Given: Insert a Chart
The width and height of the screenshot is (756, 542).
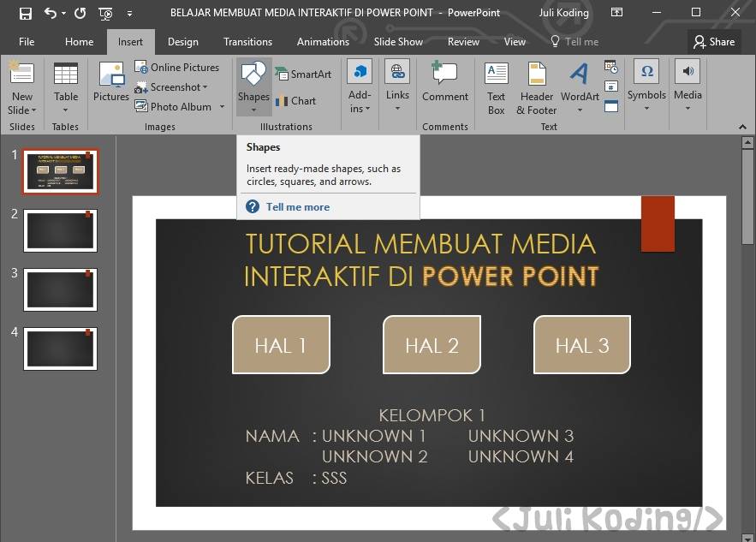Looking at the screenshot, I should tap(295, 101).
